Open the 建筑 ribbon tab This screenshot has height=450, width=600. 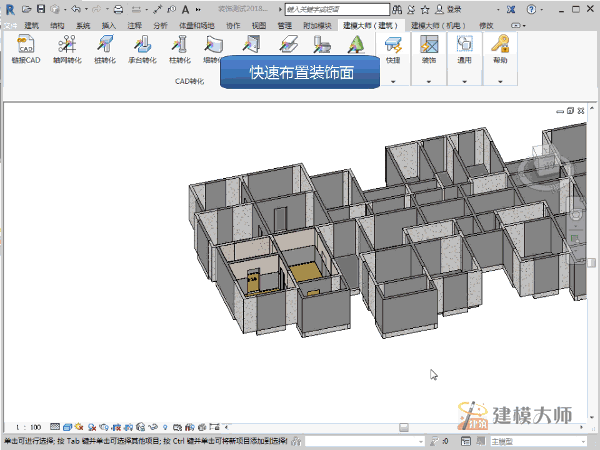click(x=32, y=26)
